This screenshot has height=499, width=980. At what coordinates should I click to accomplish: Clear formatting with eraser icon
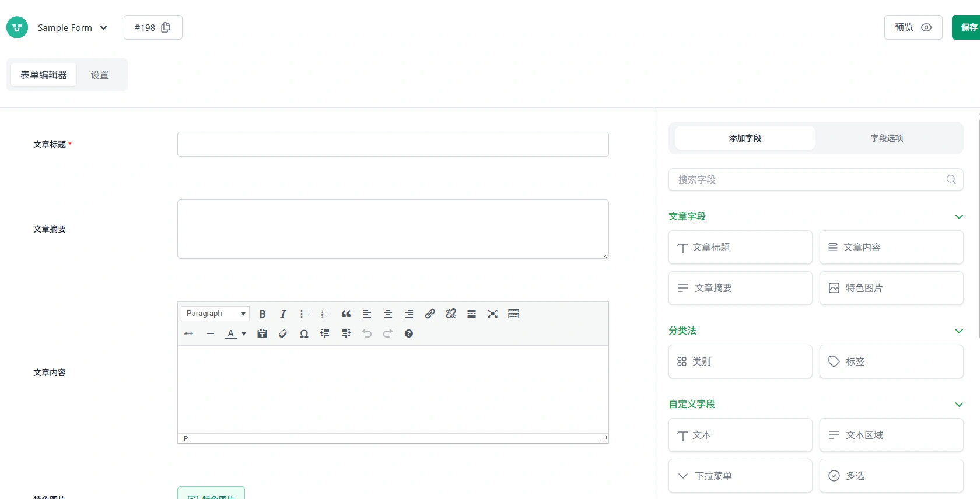283,333
